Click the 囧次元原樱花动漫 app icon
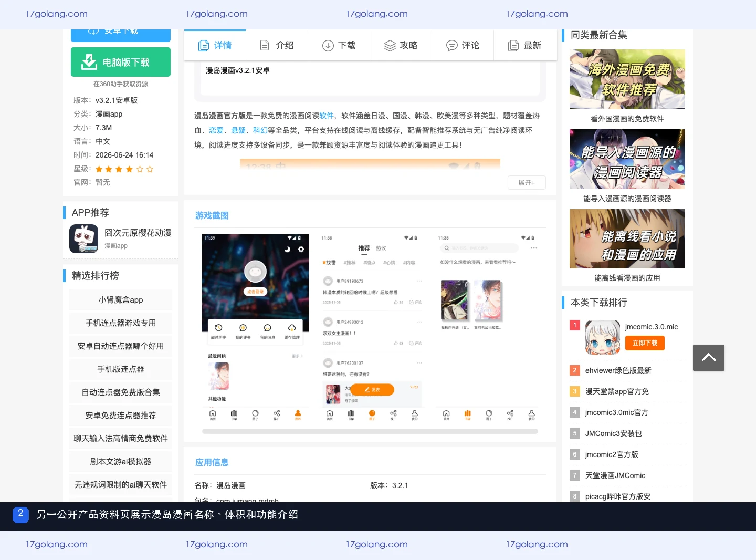The image size is (756, 560). tap(84, 238)
